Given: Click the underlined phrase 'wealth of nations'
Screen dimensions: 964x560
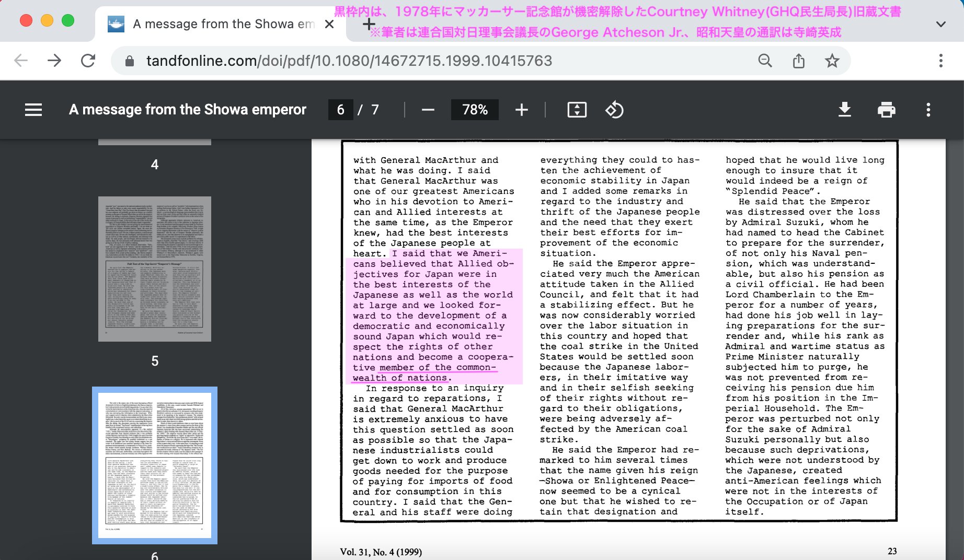Looking at the screenshot, I should pyautogui.click(x=400, y=378).
